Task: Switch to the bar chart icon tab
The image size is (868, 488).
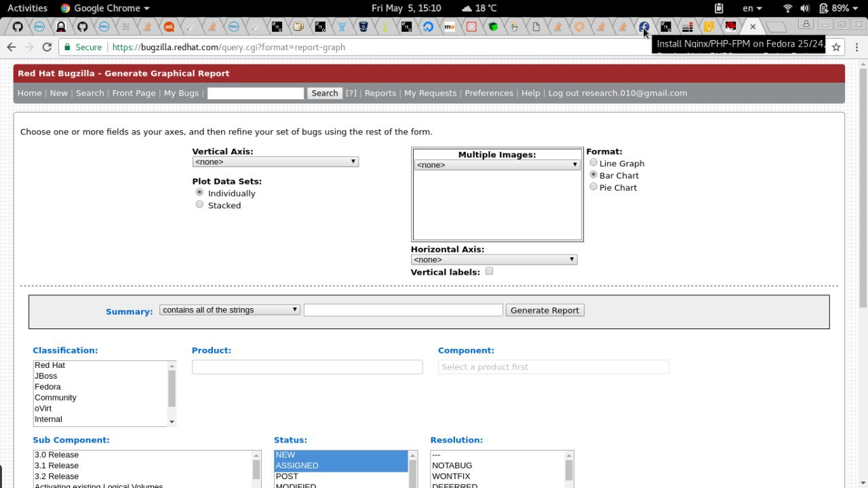Action: tap(687, 27)
